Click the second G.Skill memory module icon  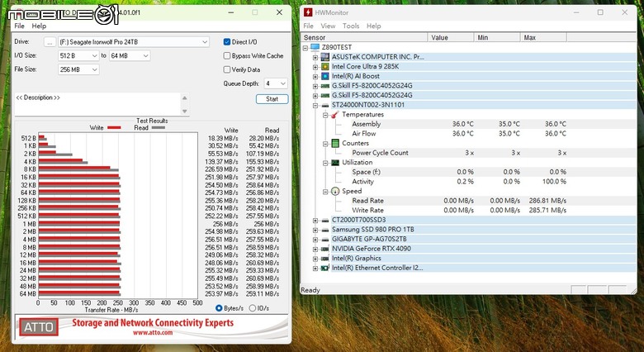[x=324, y=95]
